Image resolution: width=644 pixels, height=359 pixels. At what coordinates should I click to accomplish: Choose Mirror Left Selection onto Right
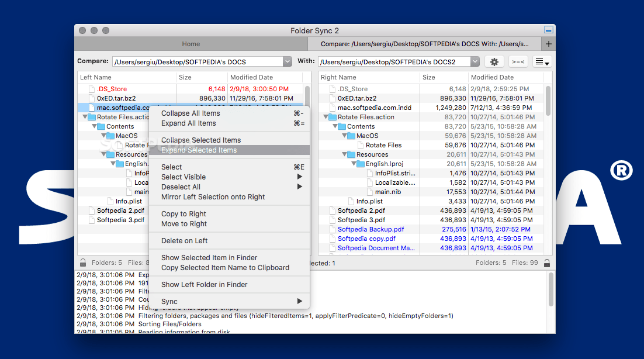[x=229, y=197]
